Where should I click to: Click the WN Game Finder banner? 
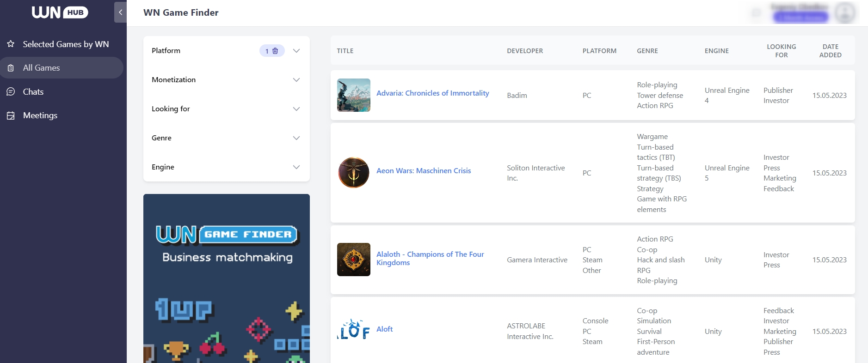[x=227, y=278]
